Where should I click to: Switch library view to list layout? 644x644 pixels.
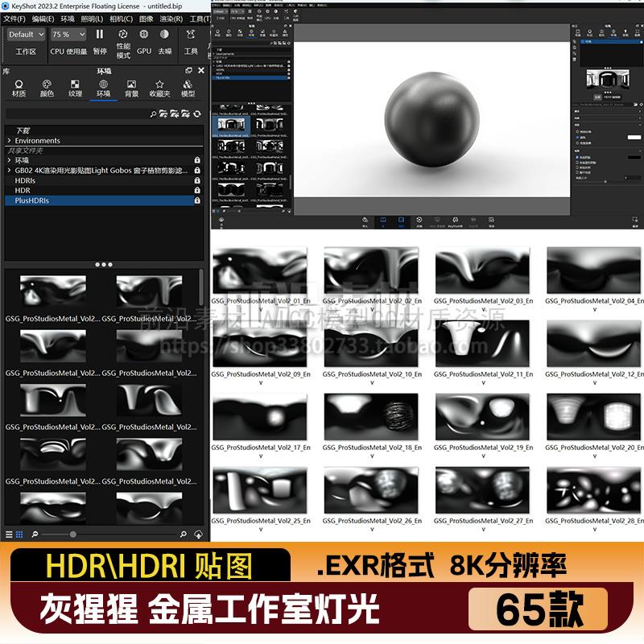[9, 533]
